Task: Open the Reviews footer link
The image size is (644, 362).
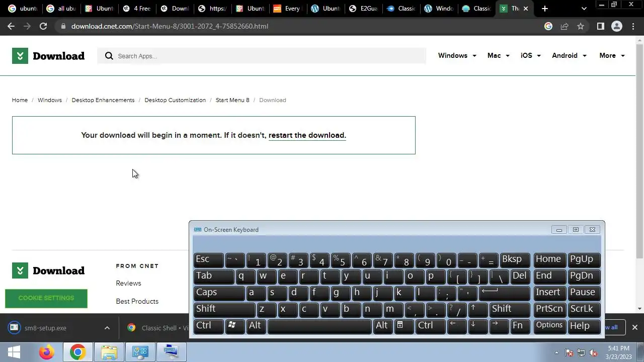Action: [x=128, y=283]
